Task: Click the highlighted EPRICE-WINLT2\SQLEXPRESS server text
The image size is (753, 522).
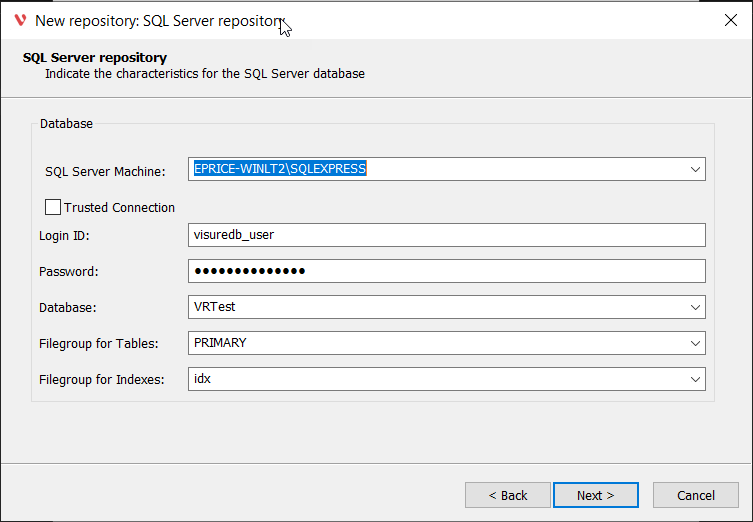Action: coord(280,170)
